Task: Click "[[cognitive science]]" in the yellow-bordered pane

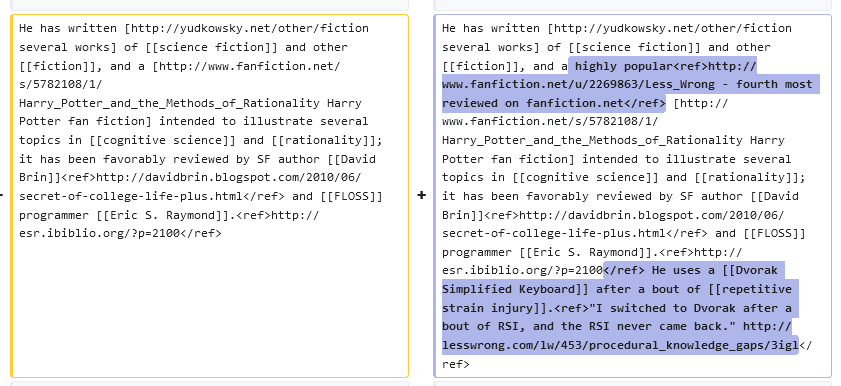Action: pos(163,140)
